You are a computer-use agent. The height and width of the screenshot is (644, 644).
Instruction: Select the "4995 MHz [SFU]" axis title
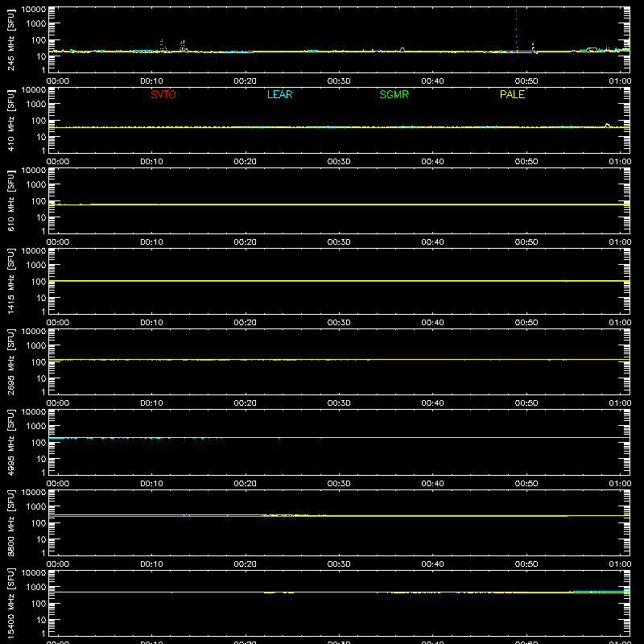tap(10, 442)
